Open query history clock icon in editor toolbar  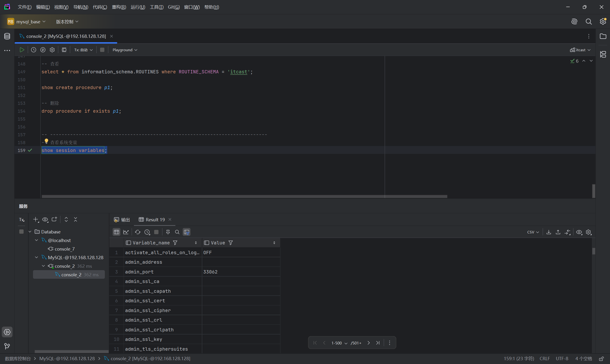tap(34, 50)
